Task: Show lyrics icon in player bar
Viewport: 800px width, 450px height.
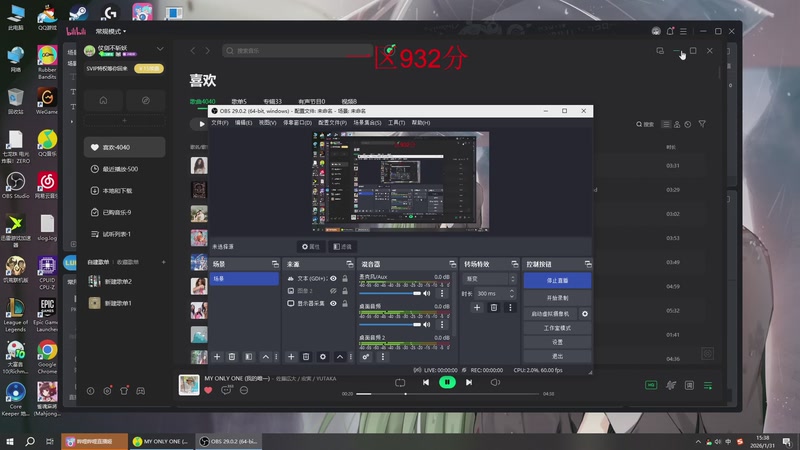Action: coord(689,385)
